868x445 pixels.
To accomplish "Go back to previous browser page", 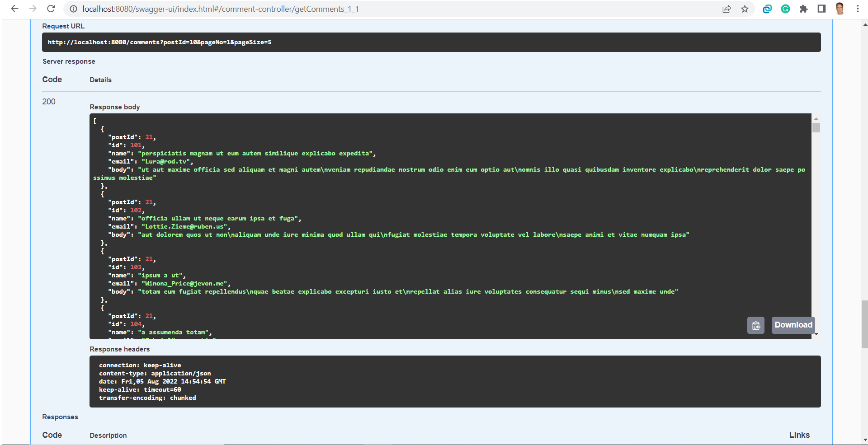I will click(14, 9).
